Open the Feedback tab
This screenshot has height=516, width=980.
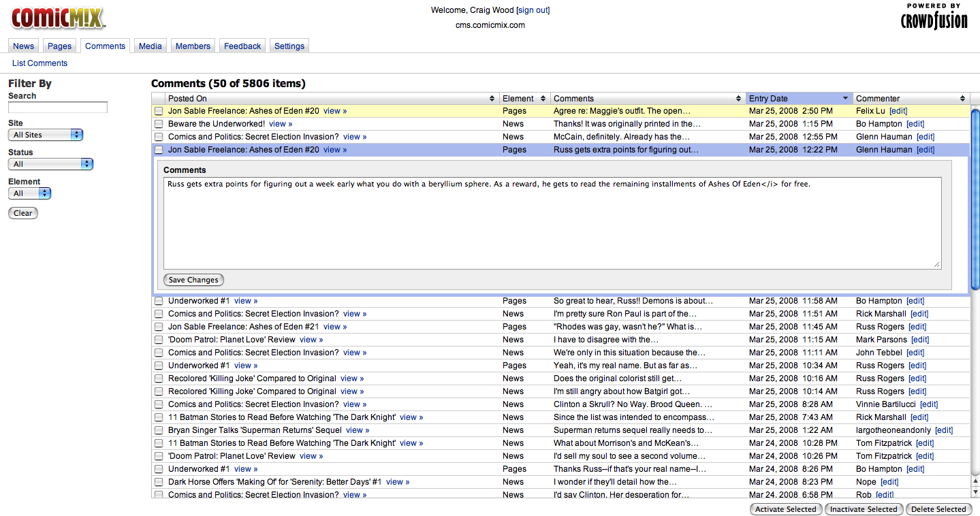(x=242, y=46)
